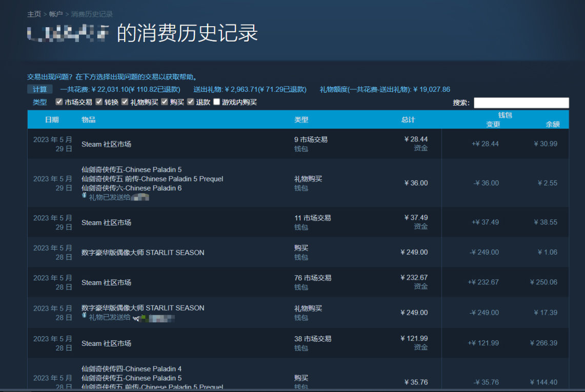Click the 类型 column header
585x392 pixels.
(301, 120)
